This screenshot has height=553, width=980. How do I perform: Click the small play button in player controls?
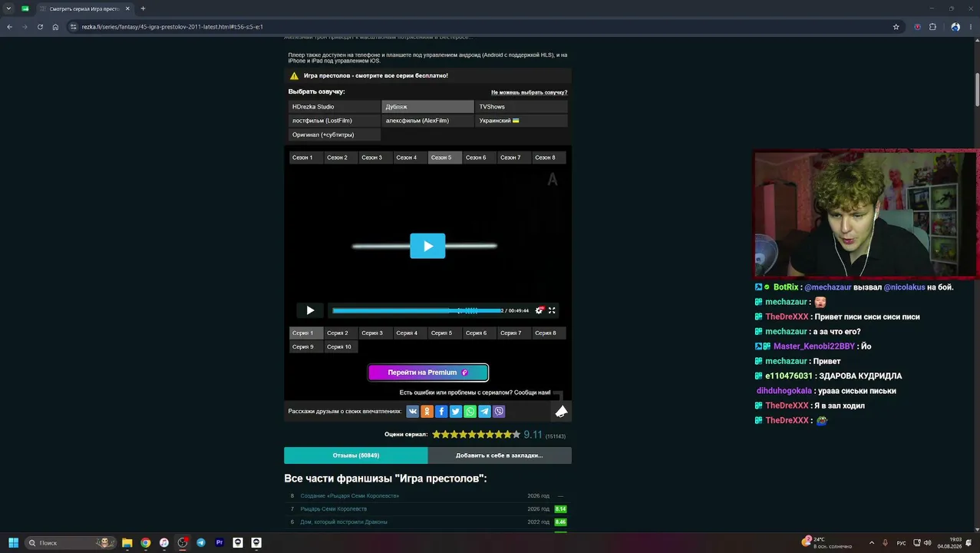point(310,310)
